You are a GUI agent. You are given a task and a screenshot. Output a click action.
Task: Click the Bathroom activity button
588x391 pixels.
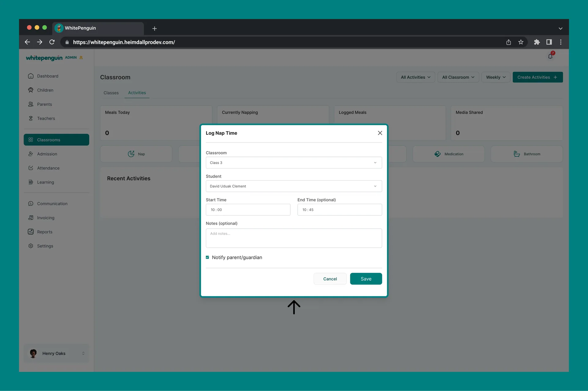point(526,154)
